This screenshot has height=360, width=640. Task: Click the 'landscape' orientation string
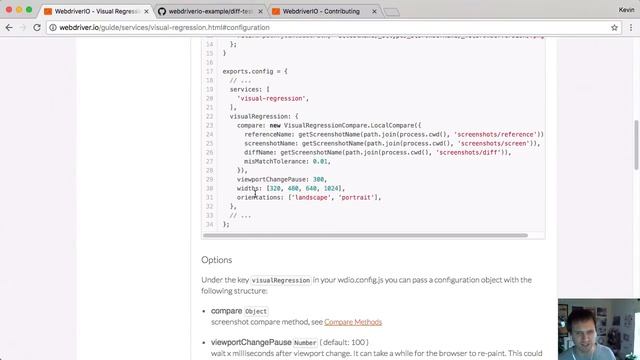click(311, 198)
